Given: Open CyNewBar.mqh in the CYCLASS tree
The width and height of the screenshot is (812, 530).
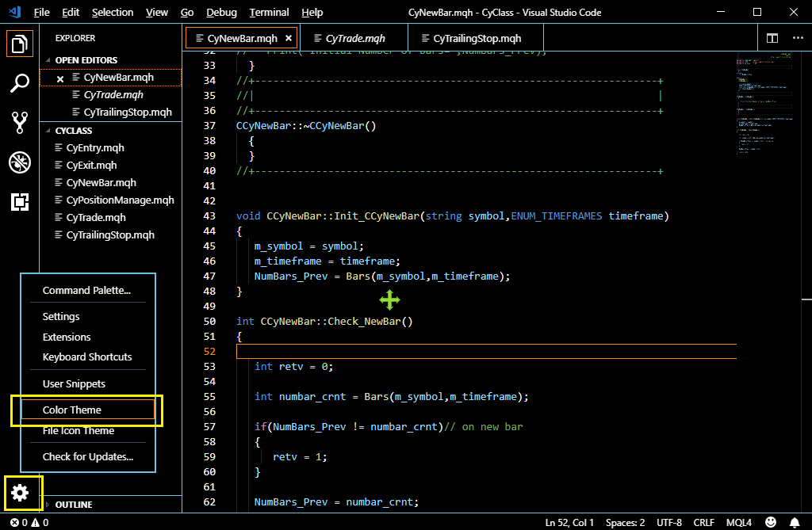Looking at the screenshot, I should pos(101,183).
